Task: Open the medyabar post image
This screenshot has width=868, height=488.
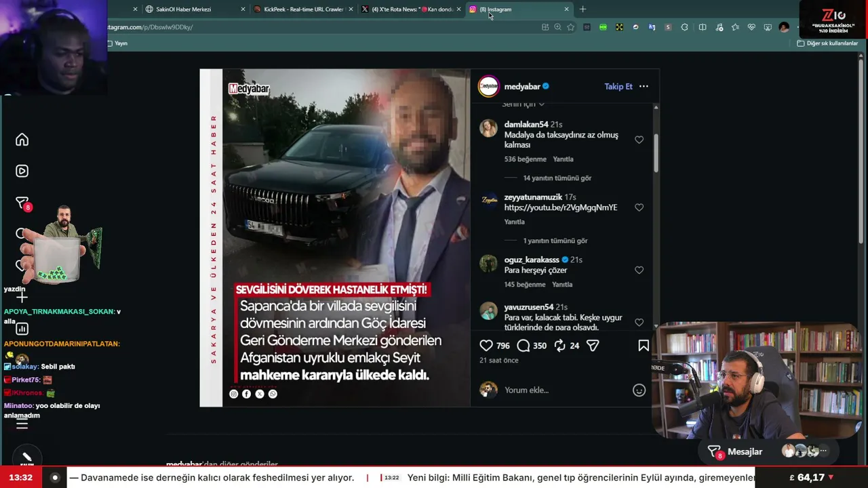Action: pos(334,238)
